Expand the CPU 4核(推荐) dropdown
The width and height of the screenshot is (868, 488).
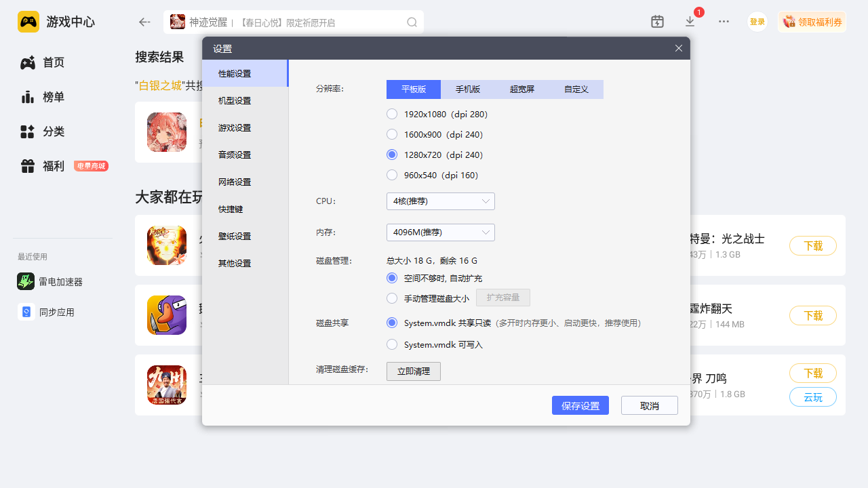440,201
